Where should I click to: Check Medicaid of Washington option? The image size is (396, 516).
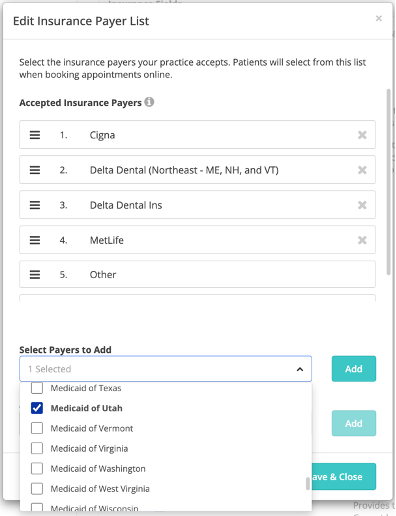tap(37, 468)
